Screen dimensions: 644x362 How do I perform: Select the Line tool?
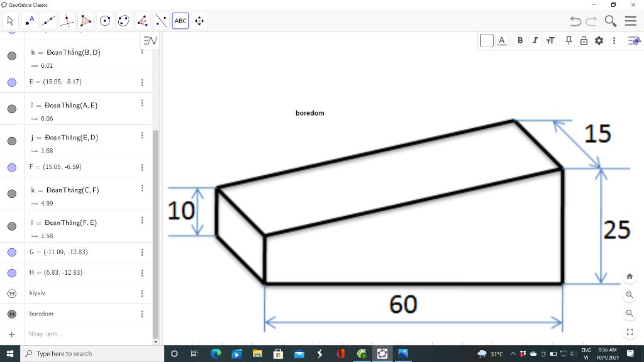point(48,21)
